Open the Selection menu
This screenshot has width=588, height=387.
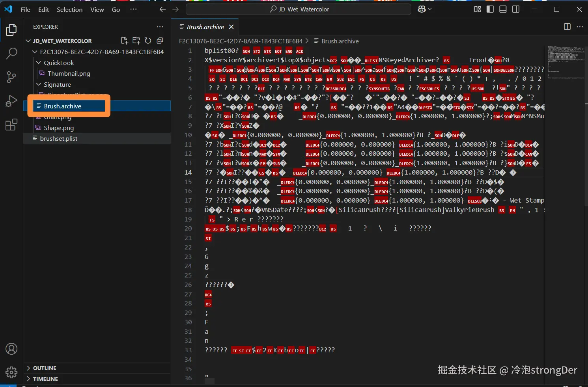[x=69, y=9]
